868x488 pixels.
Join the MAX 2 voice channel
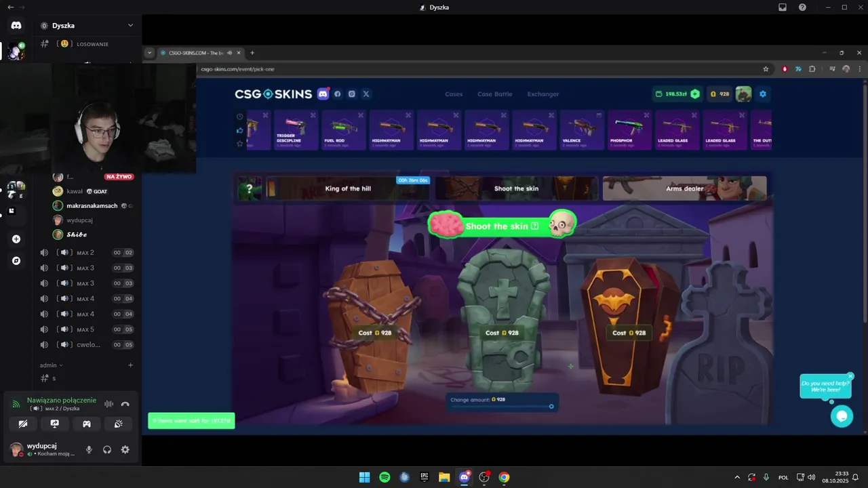click(x=87, y=253)
